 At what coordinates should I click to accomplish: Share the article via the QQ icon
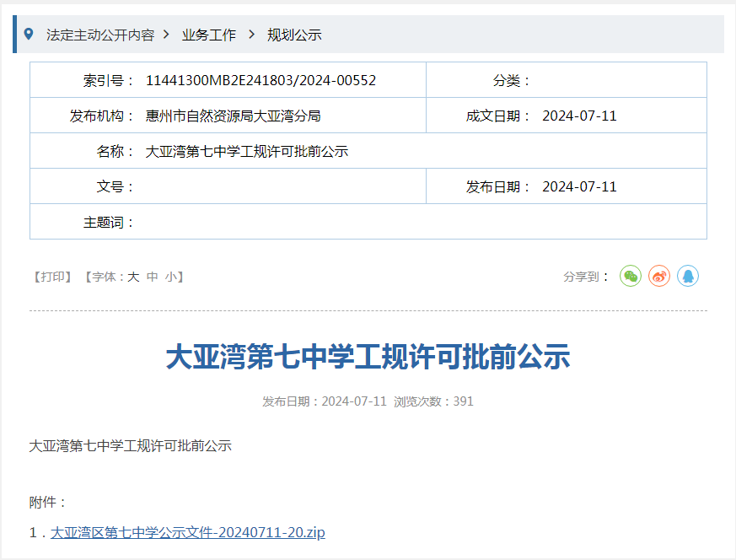[x=689, y=276]
